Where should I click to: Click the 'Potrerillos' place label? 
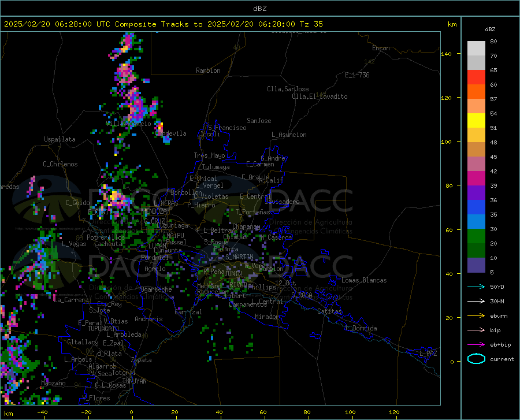(106, 237)
